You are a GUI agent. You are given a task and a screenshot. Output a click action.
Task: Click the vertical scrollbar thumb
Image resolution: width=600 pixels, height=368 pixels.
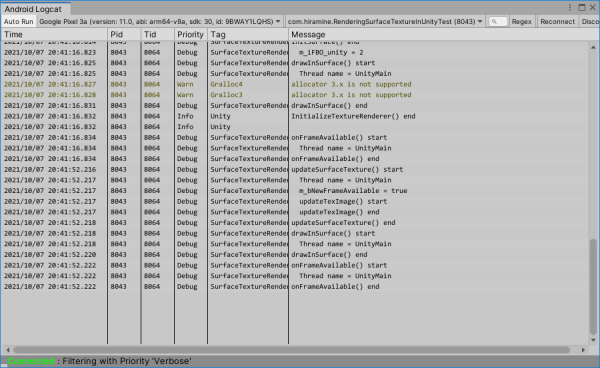[x=593, y=286]
